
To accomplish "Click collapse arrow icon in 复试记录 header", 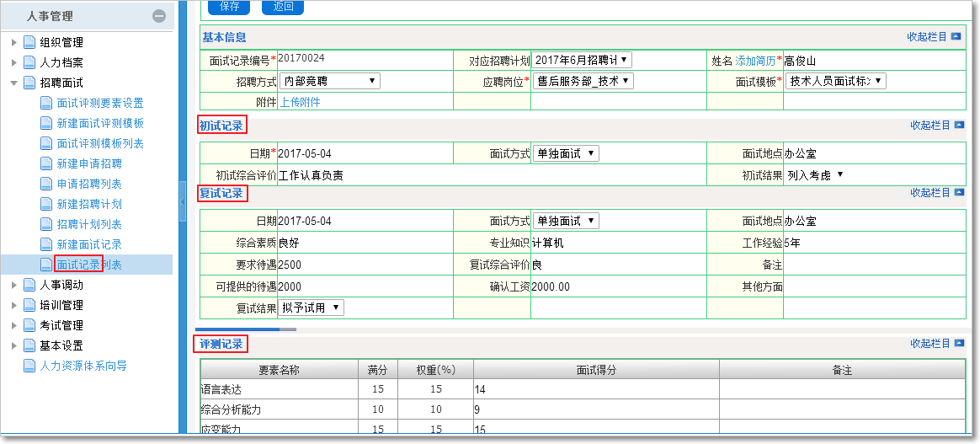I will coord(959,193).
